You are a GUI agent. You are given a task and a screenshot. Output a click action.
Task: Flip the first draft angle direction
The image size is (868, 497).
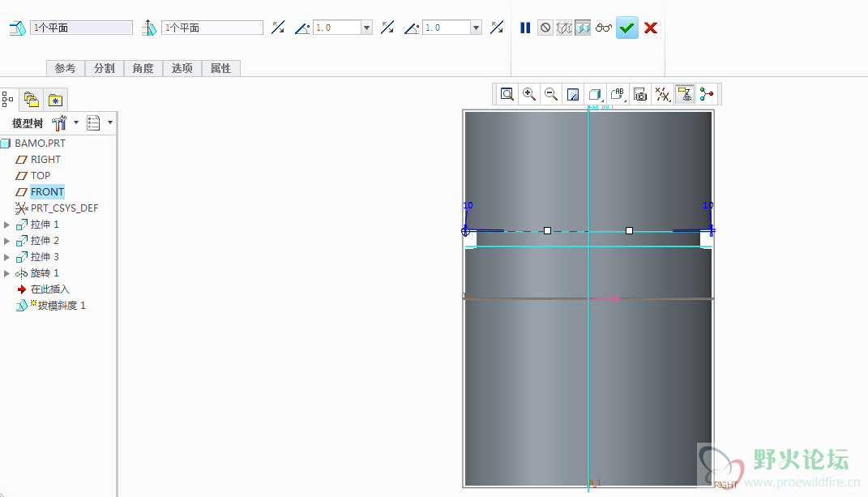pyautogui.click(x=387, y=27)
